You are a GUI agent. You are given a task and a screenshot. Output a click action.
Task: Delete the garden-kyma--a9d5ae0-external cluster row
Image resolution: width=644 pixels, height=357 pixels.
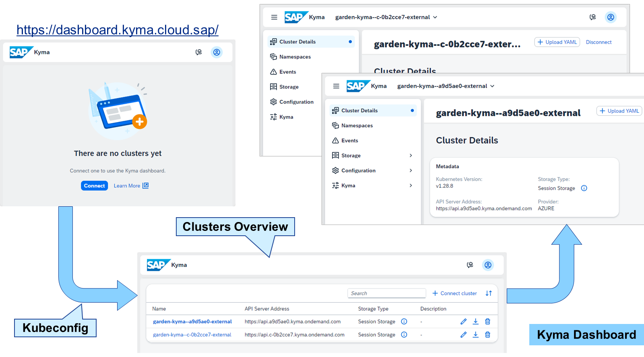click(487, 322)
